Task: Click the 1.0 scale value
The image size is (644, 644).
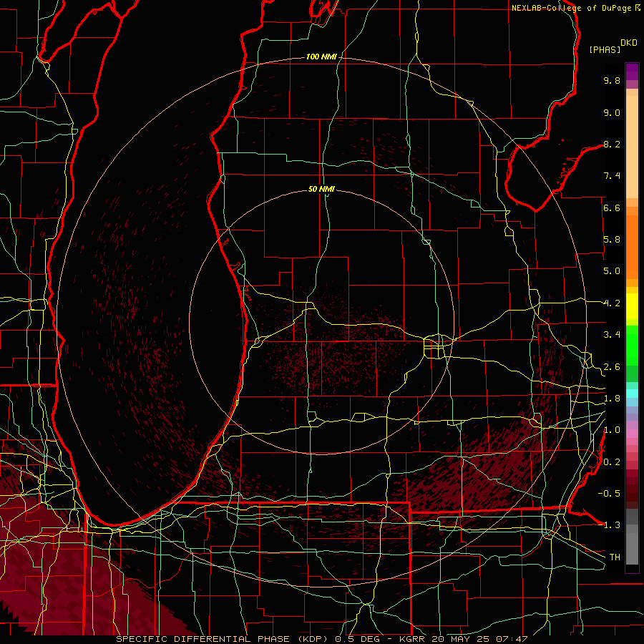Action: (612, 430)
